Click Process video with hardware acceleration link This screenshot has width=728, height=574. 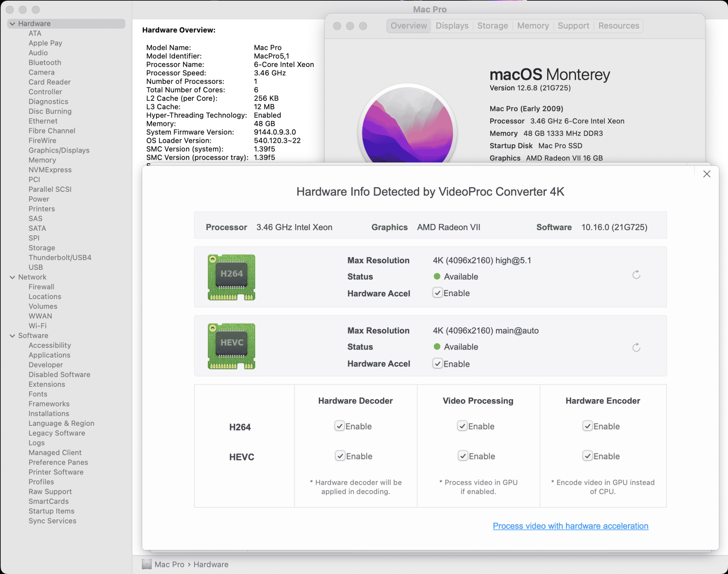pyautogui.click(x=571, y=526)
